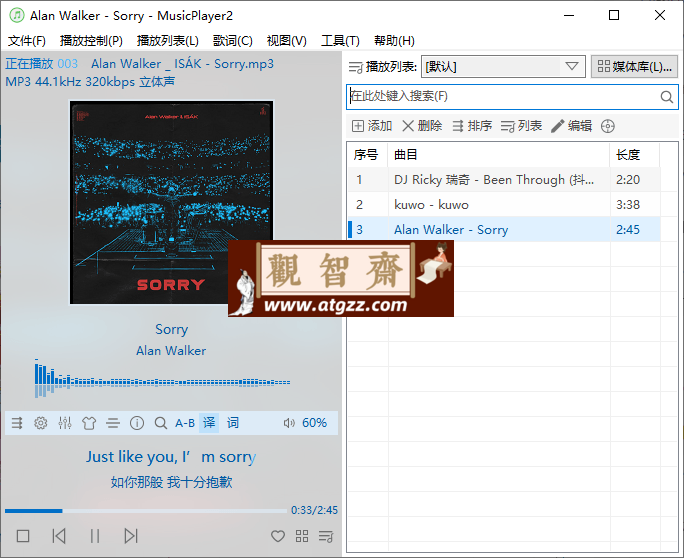
Task: Open the 文件(F) menu
Action: pyautogui.click(x=27, y=41)
